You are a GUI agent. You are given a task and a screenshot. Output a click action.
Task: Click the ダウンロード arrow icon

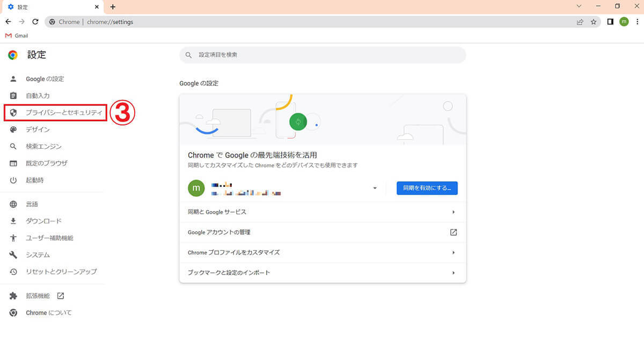13,221
